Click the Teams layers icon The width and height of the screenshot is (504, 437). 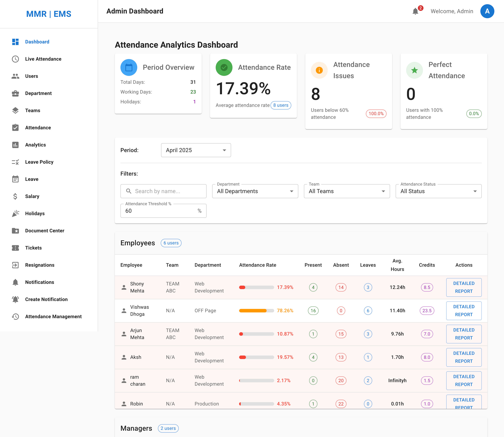point(15,110)
